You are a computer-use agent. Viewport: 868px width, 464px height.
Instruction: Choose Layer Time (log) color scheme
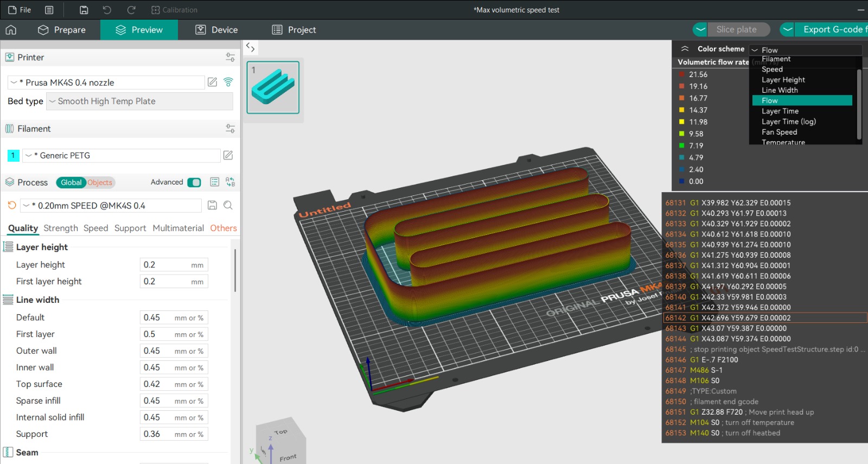[x=788, y=122]
